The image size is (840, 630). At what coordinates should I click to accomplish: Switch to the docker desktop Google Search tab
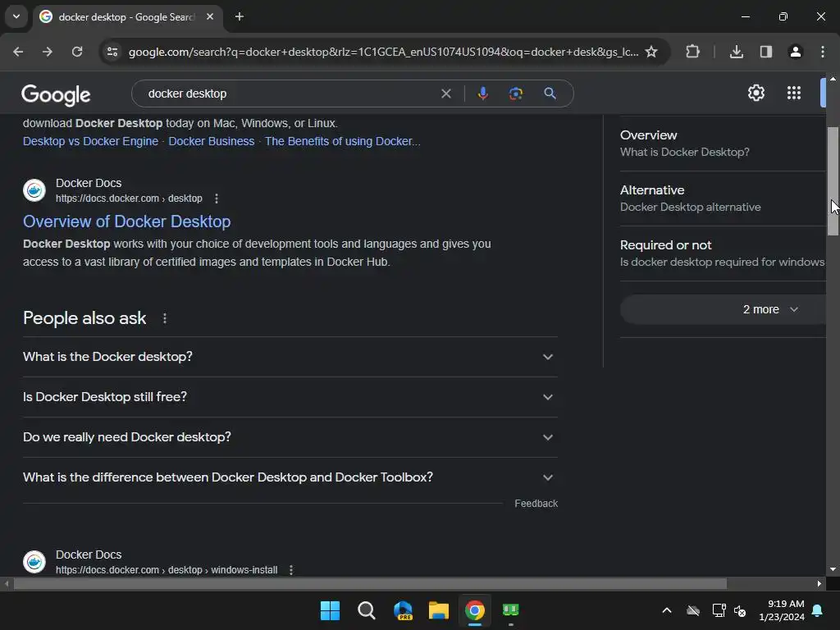coord(127,17)
